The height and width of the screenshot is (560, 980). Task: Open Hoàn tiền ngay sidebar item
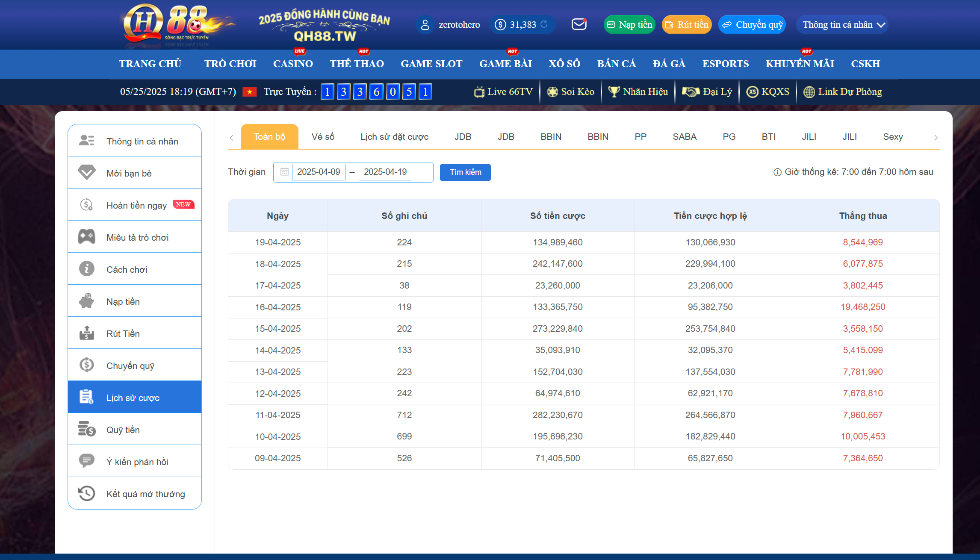(x=136, y=206)
